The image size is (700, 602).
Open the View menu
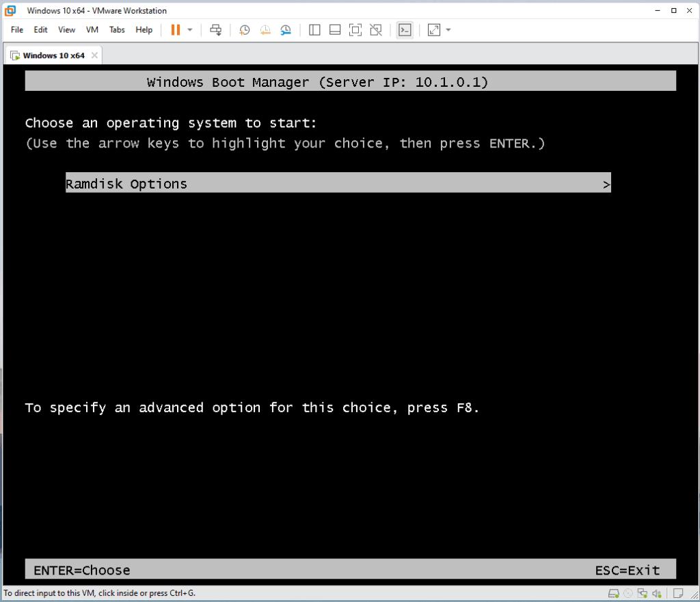click(x=66, y=30)
